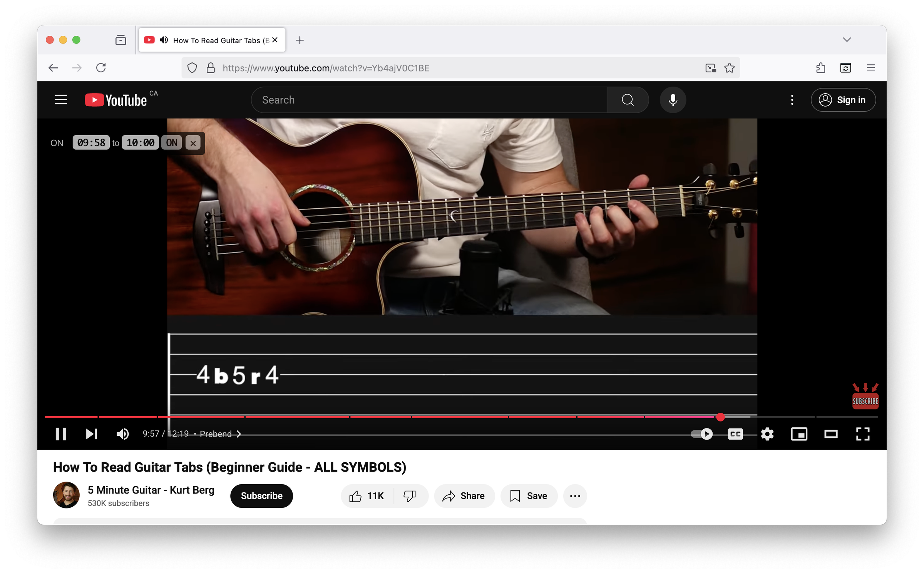Open video settings gear

pyautogui.click(x=767, y=434)
